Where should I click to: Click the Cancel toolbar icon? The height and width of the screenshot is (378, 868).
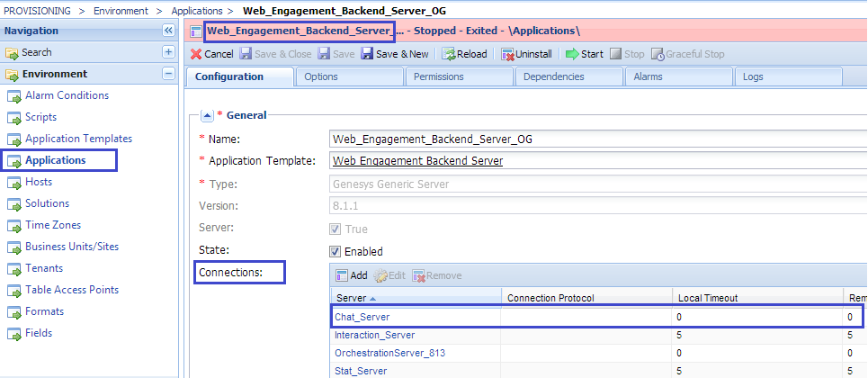click(x=196, y=54)
